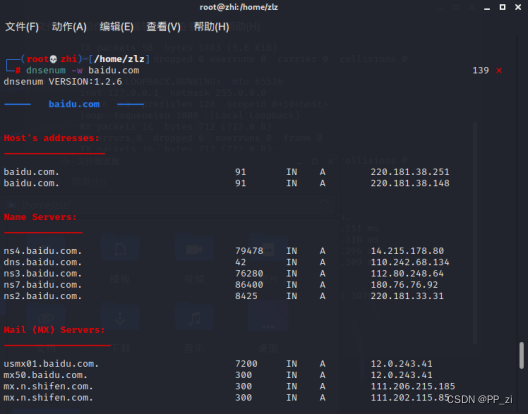This screenshot has height=415, width=528.
Task: Click the red error status X icon
Action: click(499, 70)
